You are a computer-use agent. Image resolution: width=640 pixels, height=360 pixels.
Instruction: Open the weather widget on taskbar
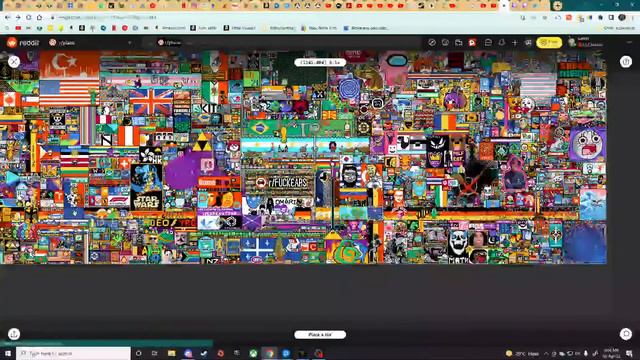523,353
